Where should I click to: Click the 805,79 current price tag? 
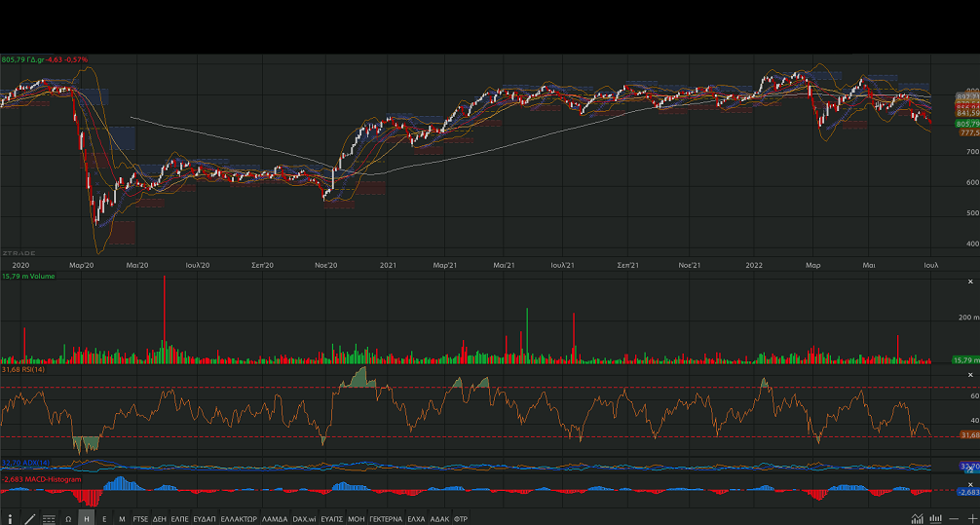(967, 124)
